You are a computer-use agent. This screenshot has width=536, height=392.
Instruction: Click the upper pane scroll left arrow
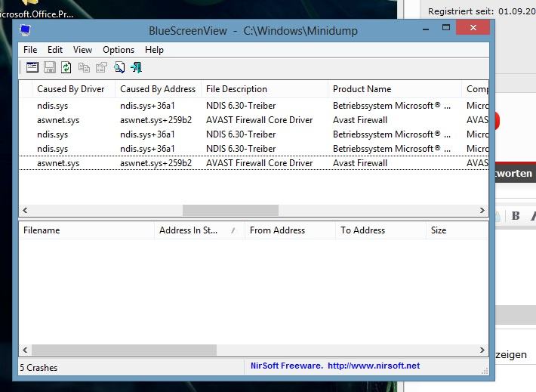pyautogui.click(x=25, y=211)
